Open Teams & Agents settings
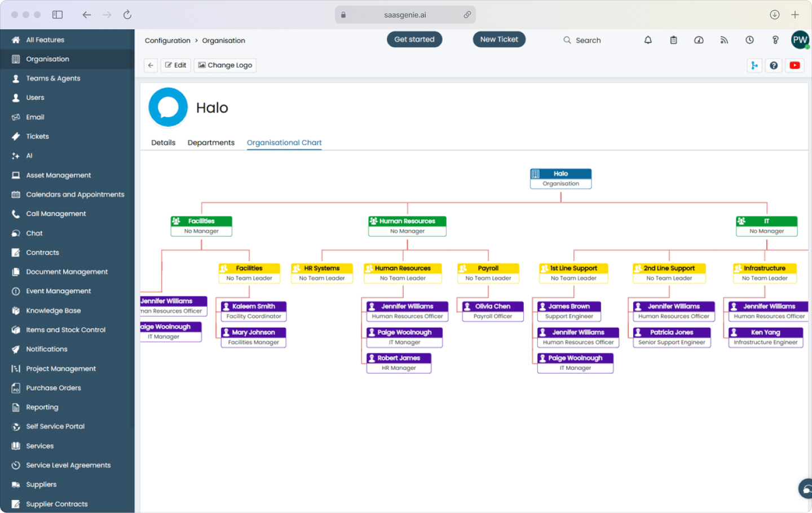This screenshot has height=513, width=812. (67, 78)
